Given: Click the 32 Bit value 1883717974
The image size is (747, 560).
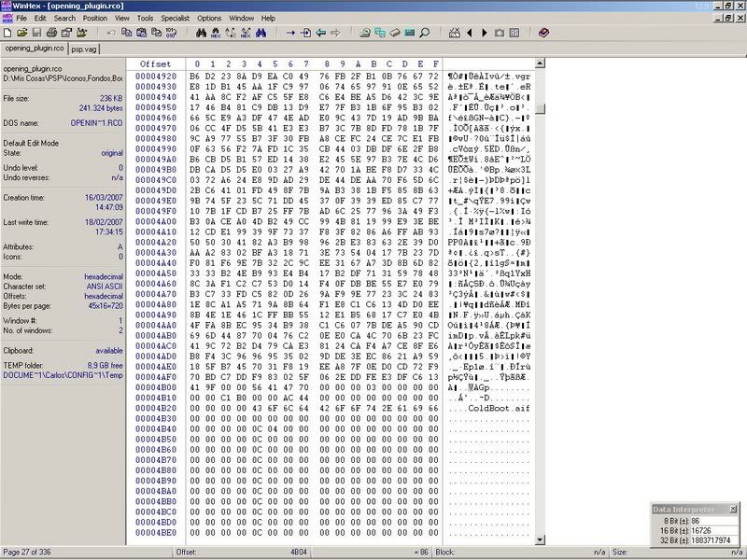Looking at the screenshot, I should tap(710, 540).
